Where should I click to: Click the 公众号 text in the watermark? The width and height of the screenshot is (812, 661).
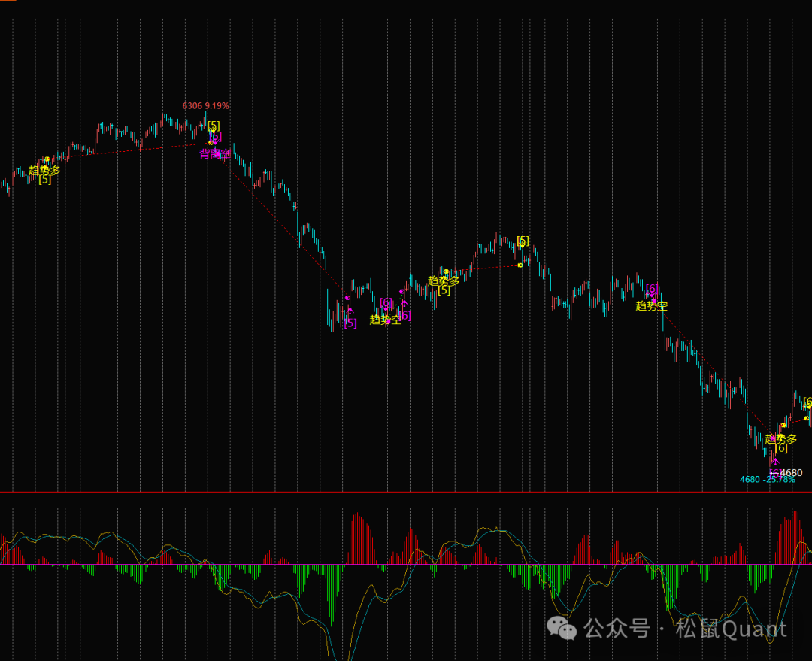617,628
